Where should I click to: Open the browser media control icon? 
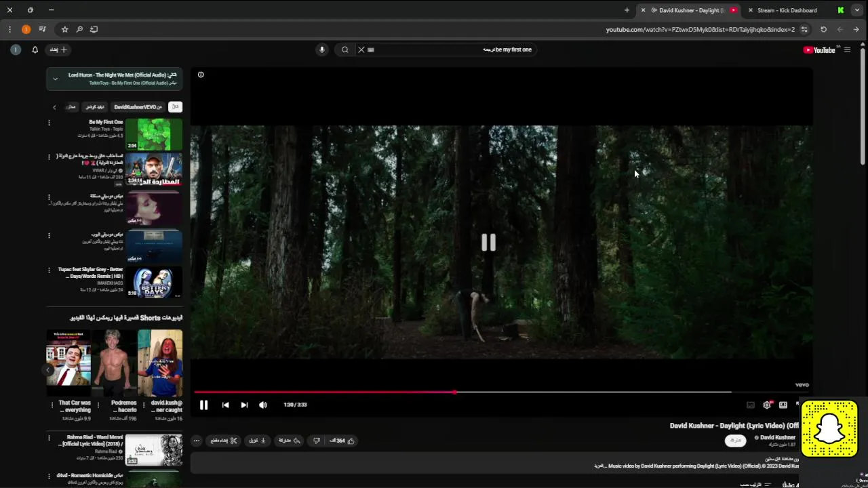tap(42, 29)
